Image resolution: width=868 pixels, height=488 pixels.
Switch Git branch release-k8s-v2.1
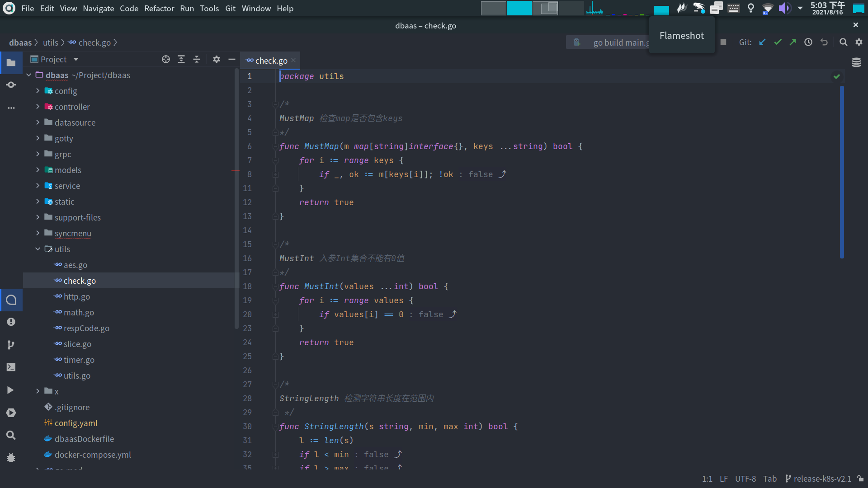(x=818, y=479)
